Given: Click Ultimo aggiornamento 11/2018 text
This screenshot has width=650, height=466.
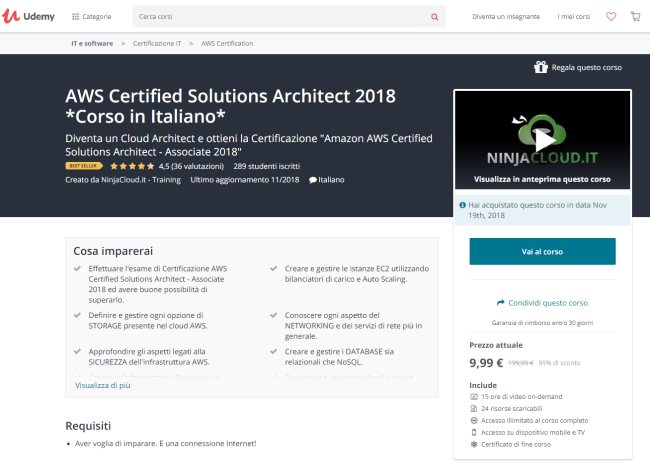Looking at the screenshot, I should click(245, 180).
